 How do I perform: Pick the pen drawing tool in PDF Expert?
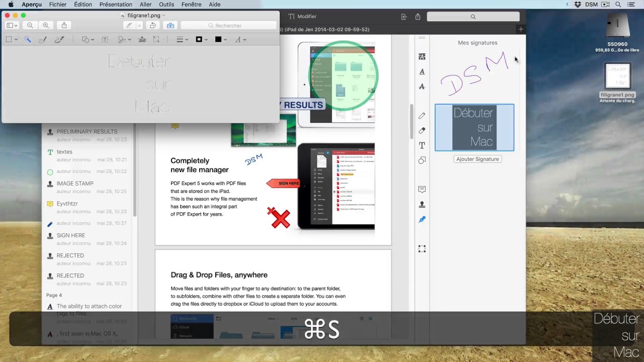point(422,116)
